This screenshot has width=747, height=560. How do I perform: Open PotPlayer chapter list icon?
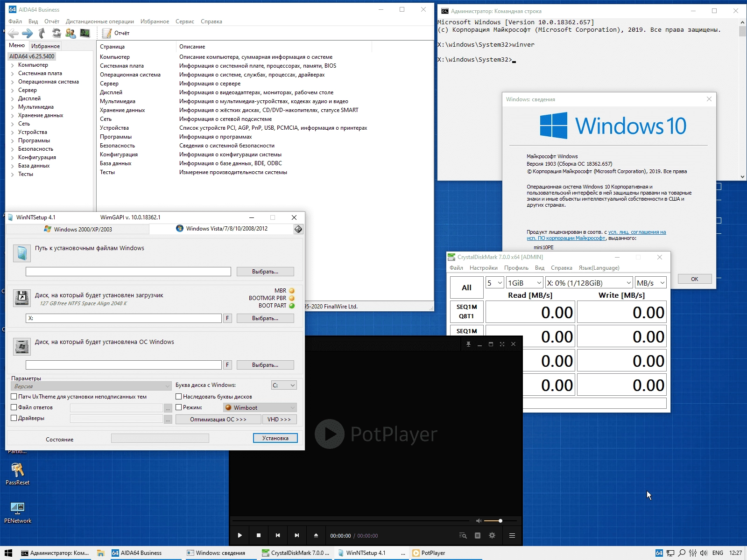[x=478, y=535]
